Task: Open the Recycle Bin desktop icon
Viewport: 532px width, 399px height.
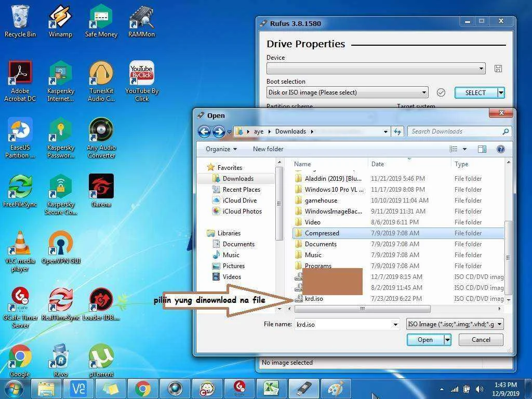Action: (20, 21)
